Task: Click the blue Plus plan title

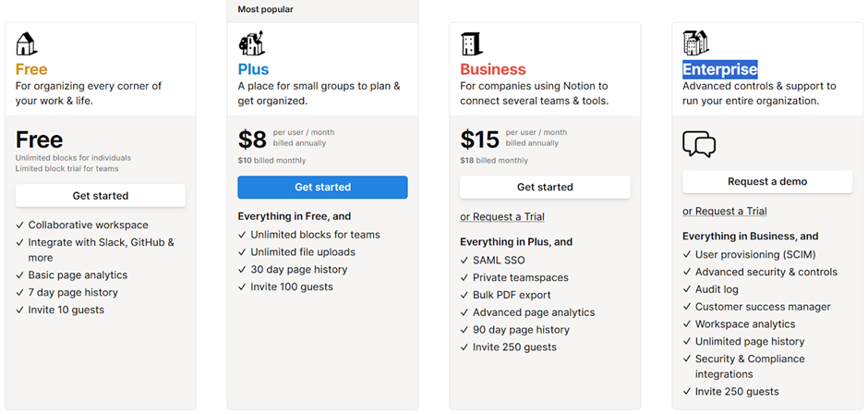Action: [x=253, y=69]
